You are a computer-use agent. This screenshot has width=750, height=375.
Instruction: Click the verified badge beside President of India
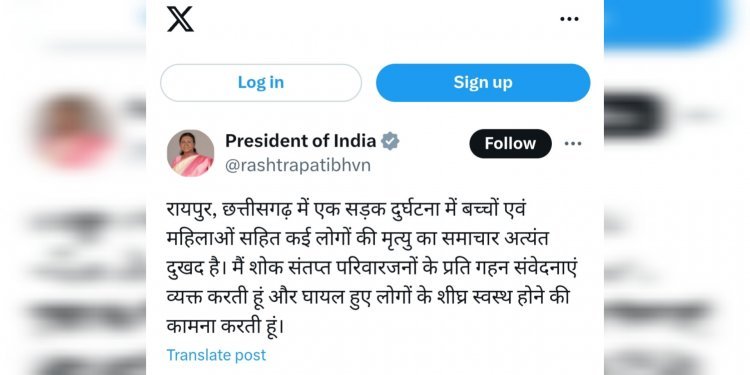coord(390,142)
